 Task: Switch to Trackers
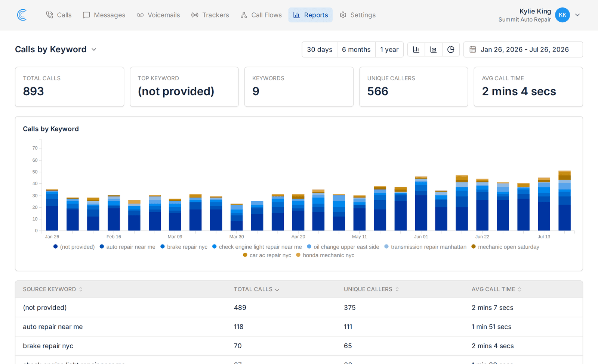pyautogui.click(x=210, y=15)
